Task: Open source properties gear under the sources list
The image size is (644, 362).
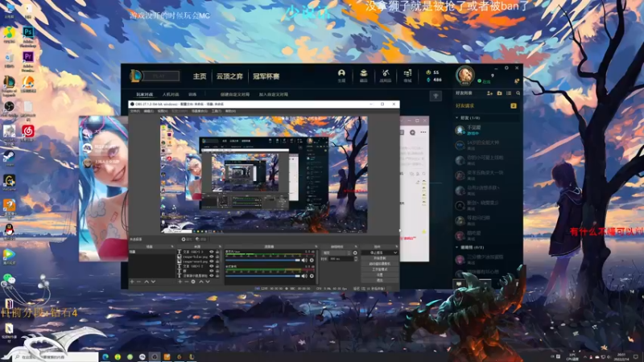Action: [x=193, y=282]
